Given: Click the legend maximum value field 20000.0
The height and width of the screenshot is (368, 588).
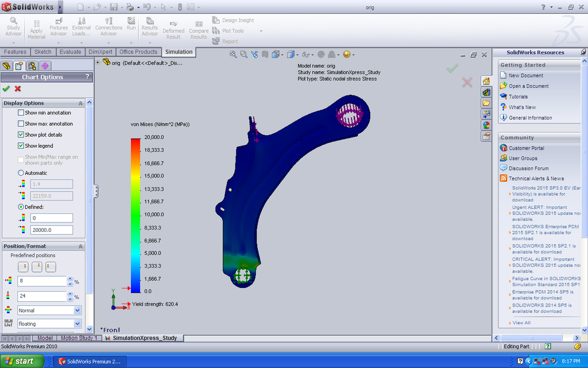Looking at the screenshot, I should pyautogui.click(x=51, y=230).
